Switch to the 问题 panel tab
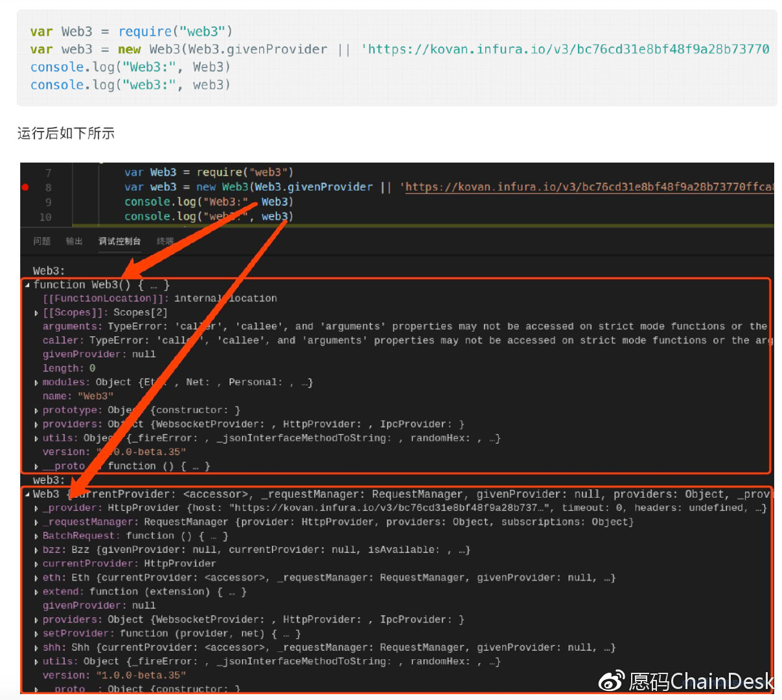The height and width of the screenshot is (700, 782). (x=41, y=241)
